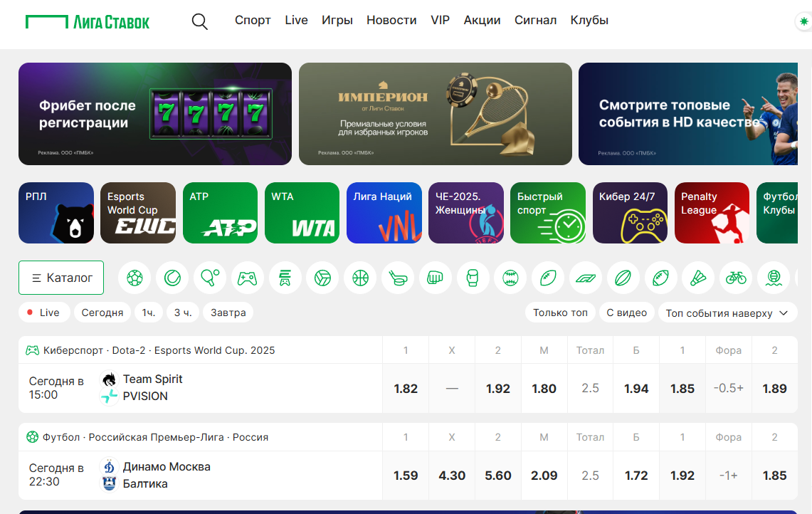
Task: Open the РПЛ league tile
Action: tap(56, 213)
